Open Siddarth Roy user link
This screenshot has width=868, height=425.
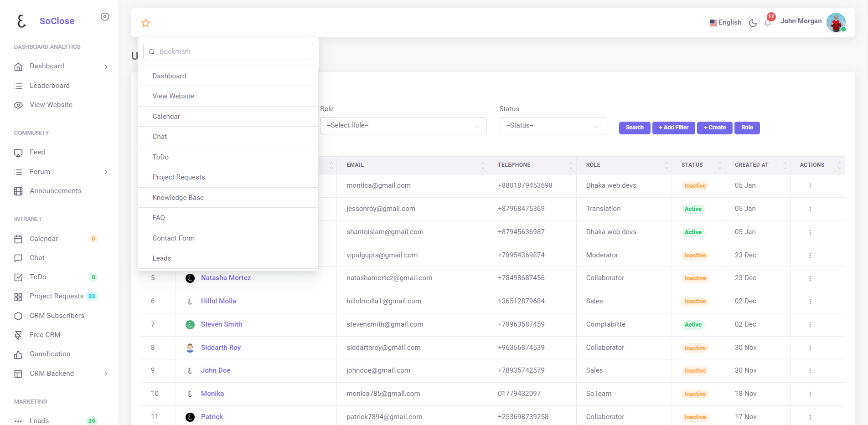(221, 348)
